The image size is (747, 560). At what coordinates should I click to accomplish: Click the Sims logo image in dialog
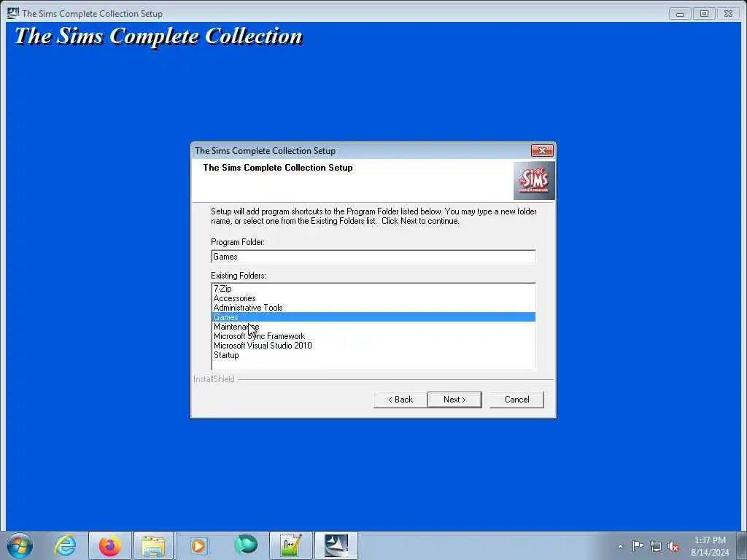point(534,181)
